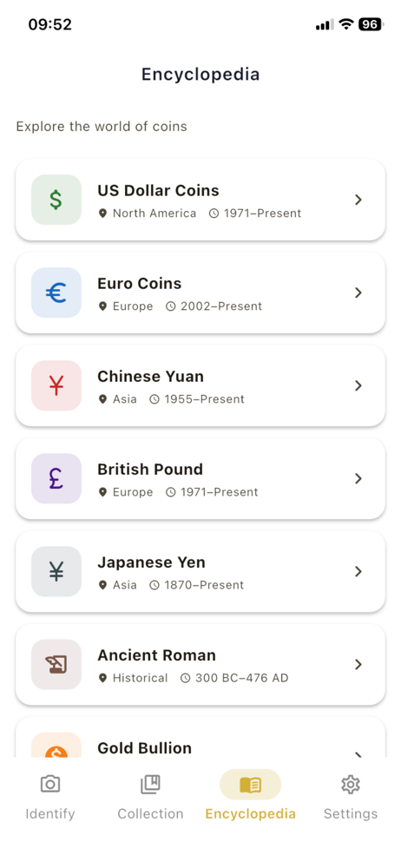Viewport: 401px width, 868px height.
Task: Tap the orange Gold Bullion icon
Action: pos(56,745)
